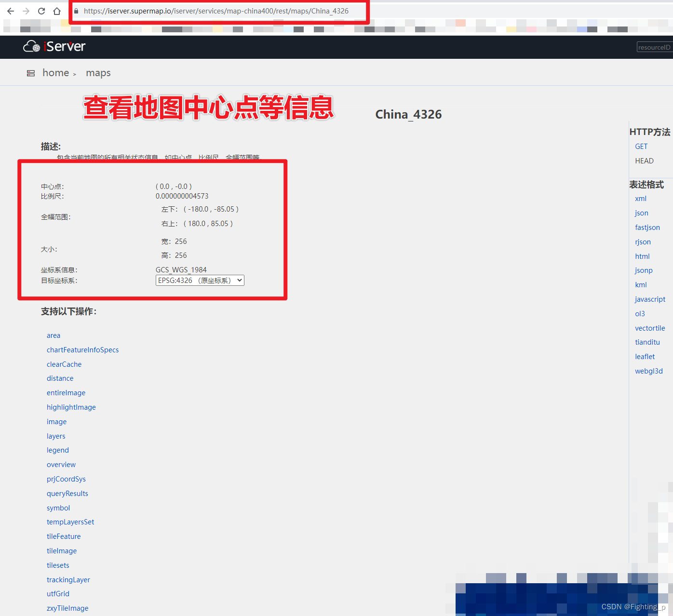Focus the address bar URL
673x616 pixels.
tap(216, 11)
